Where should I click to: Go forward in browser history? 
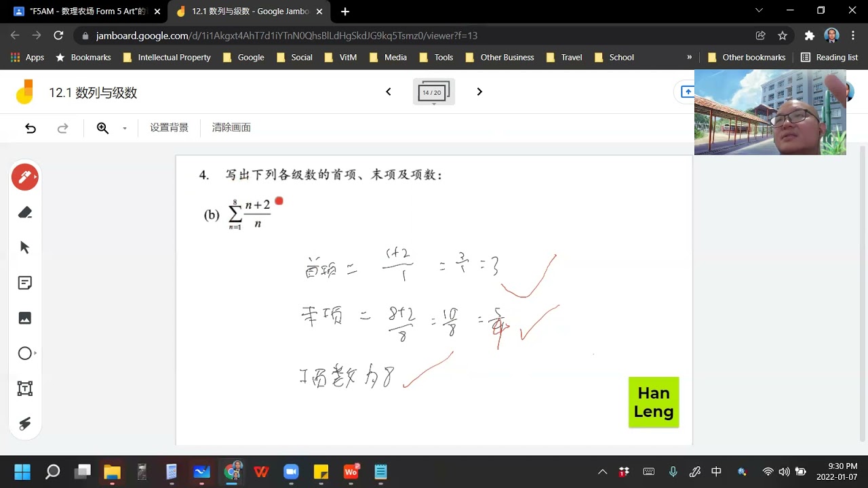click(37, 35)
